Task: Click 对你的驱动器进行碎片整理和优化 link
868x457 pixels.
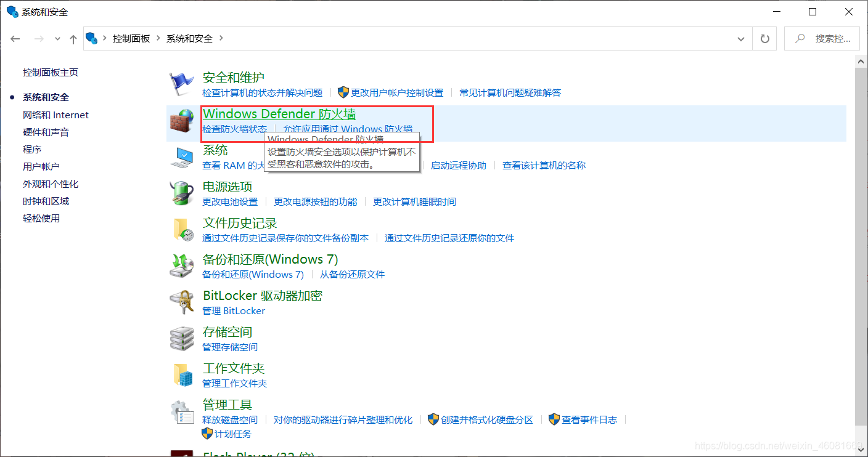Action: (343, 419)
